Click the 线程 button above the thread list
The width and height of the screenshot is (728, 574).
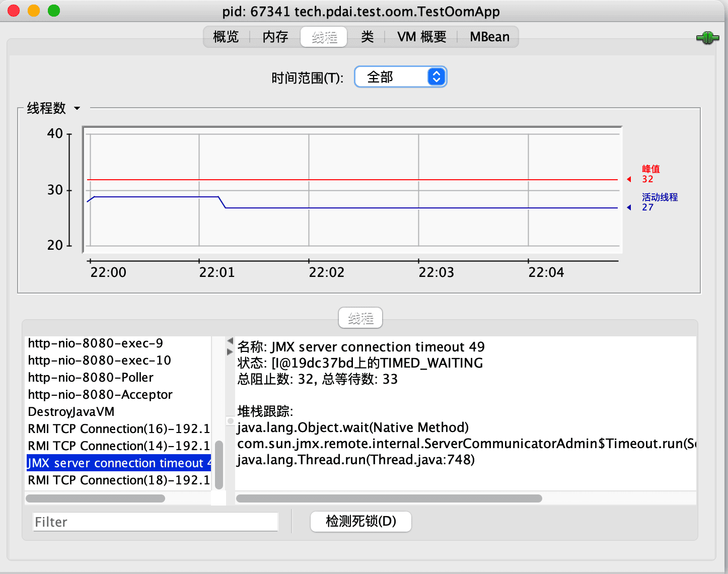pyautogui.click(x=360, y=318)
